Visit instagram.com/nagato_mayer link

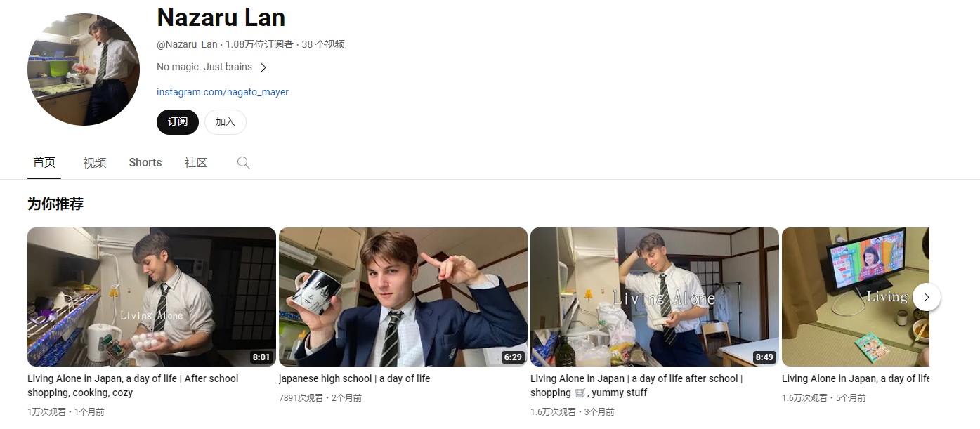point(223,92)
